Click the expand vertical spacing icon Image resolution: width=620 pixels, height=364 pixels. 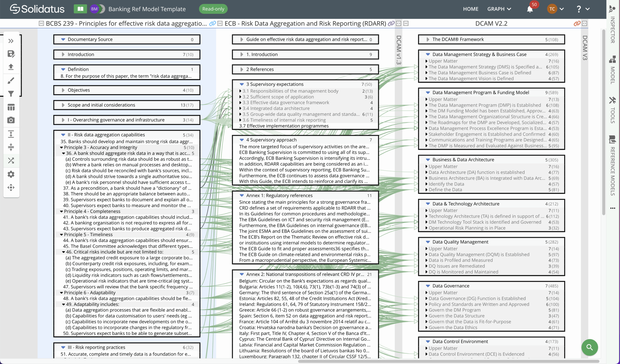coord(11,134)
